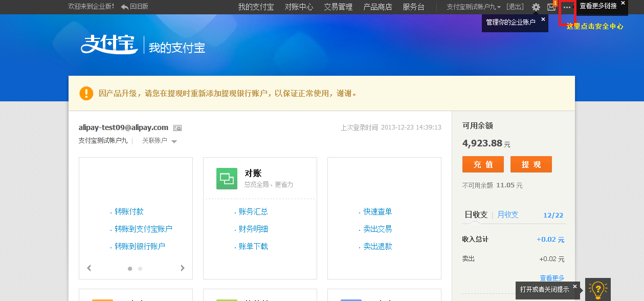
Task: Close the 打开或者关闭提示 tooltip
Action: [575, 286]
